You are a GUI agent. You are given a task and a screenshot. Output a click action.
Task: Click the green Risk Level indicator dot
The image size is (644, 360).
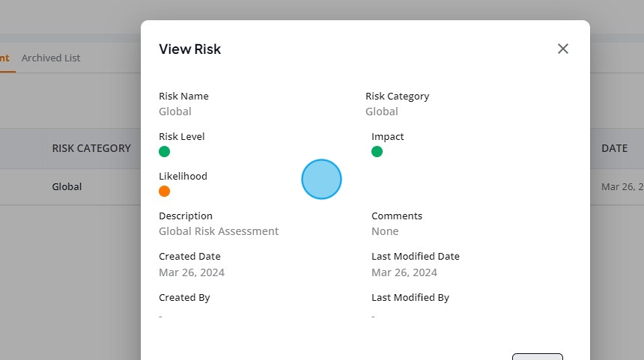point(164,151)
